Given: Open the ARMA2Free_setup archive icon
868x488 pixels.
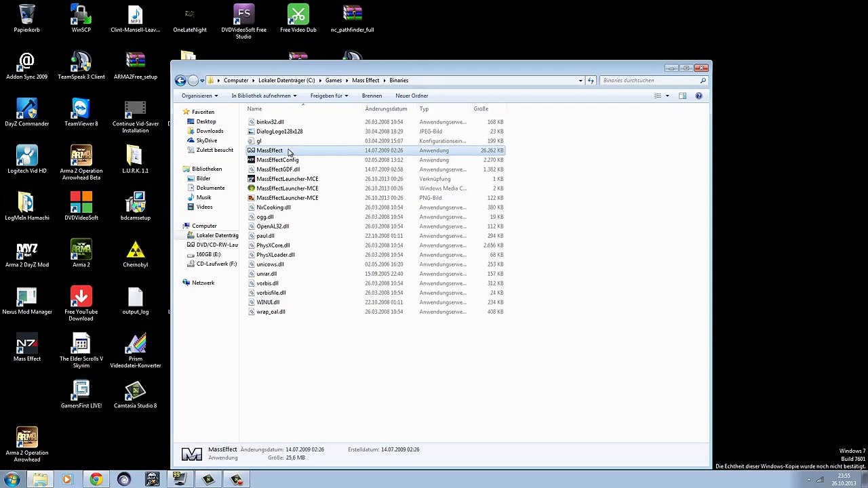Looking at the screenshot, I should pos(135,65).
